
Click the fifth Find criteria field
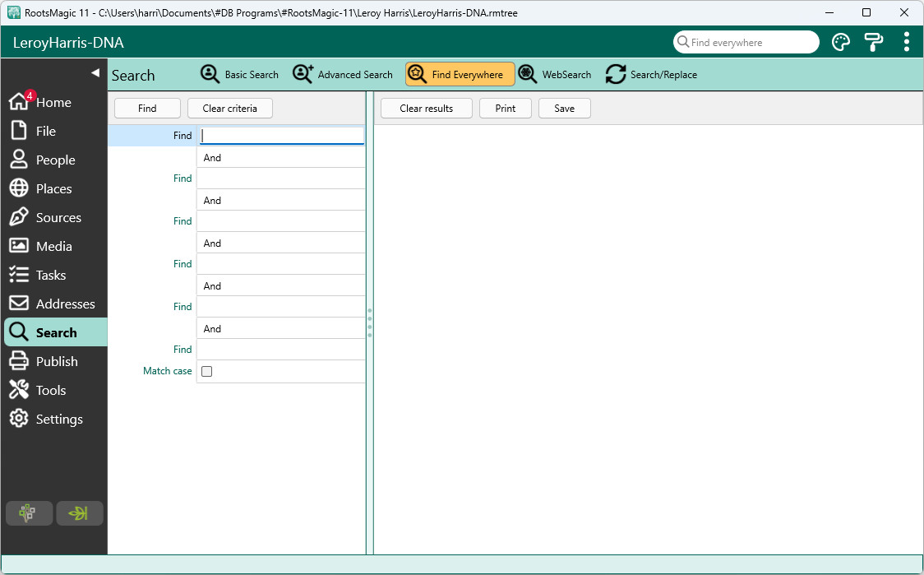coord(281,307)
